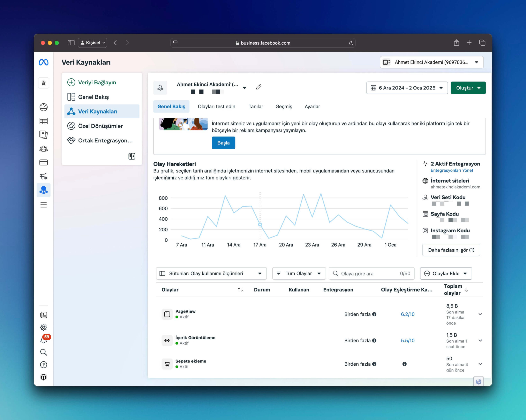Open the settings gear in left rail
526x420 pixels.
click(43, 327)
